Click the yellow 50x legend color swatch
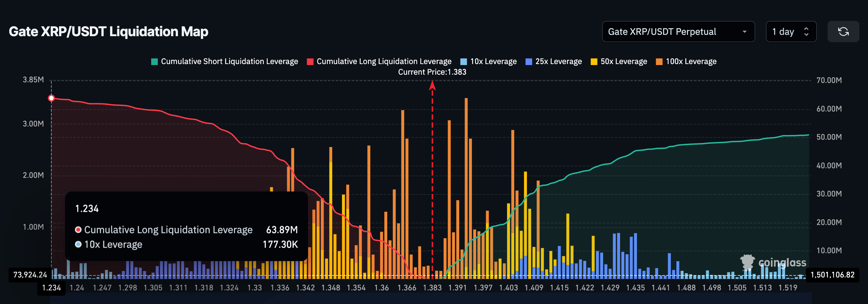The width and height of the screenshot is (868, 304). pos(594,62)
